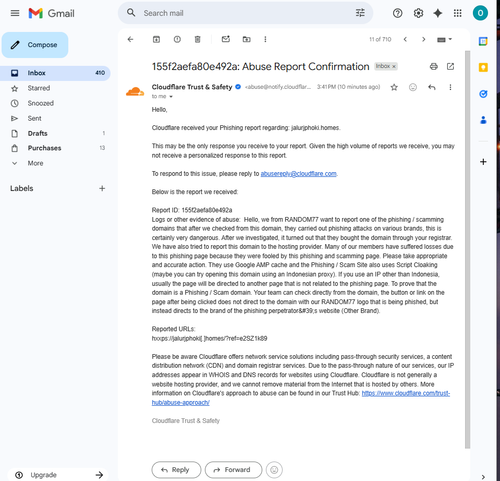The width and height of the screenshot is (500, 481).
Task: Open message More options menu
Action: coord(450,87)
